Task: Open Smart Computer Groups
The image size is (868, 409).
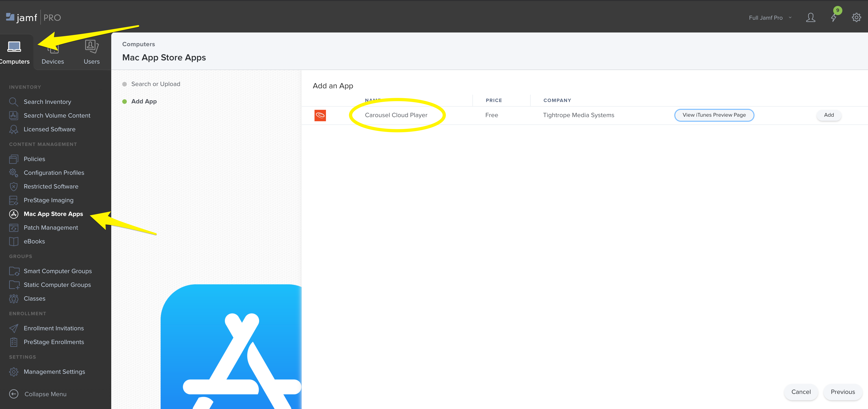Action: [58, 271]
